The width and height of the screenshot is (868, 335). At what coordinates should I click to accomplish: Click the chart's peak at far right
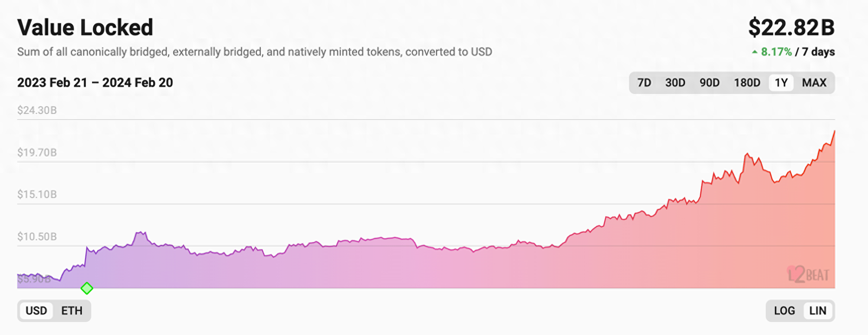(834, 132)
